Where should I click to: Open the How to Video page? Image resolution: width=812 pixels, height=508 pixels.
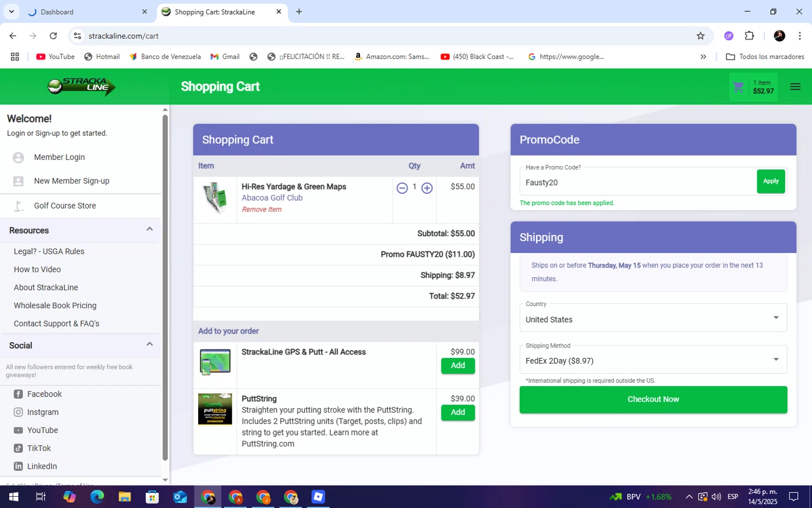tap(37, 269)
